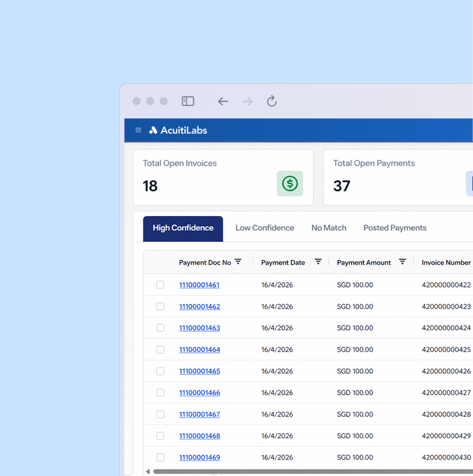473x476 pixels.
Task: Check the row for payment 11100001469
Action: point(160,457)
